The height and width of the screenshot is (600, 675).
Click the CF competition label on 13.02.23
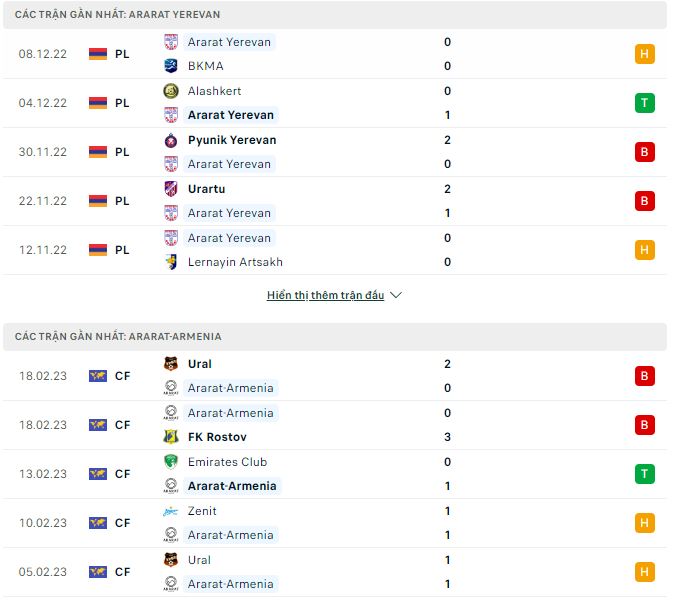pos(122,474)
